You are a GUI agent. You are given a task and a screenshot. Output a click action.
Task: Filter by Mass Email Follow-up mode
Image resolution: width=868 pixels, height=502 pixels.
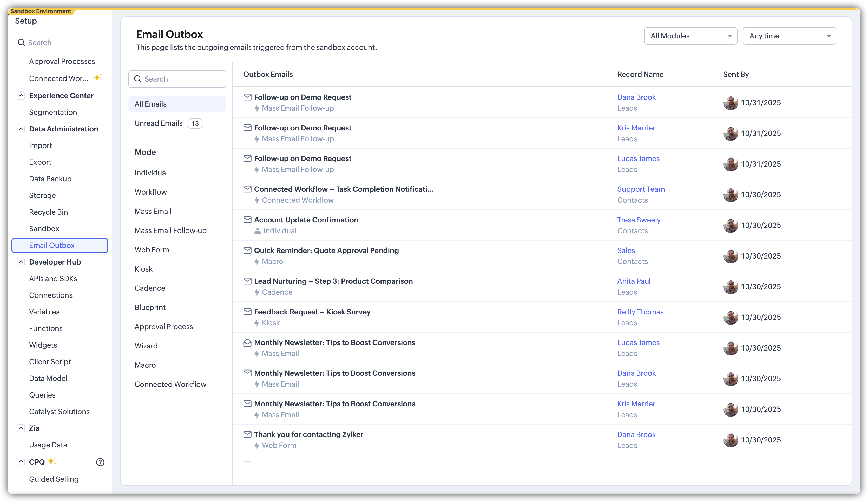click(170, 231)
